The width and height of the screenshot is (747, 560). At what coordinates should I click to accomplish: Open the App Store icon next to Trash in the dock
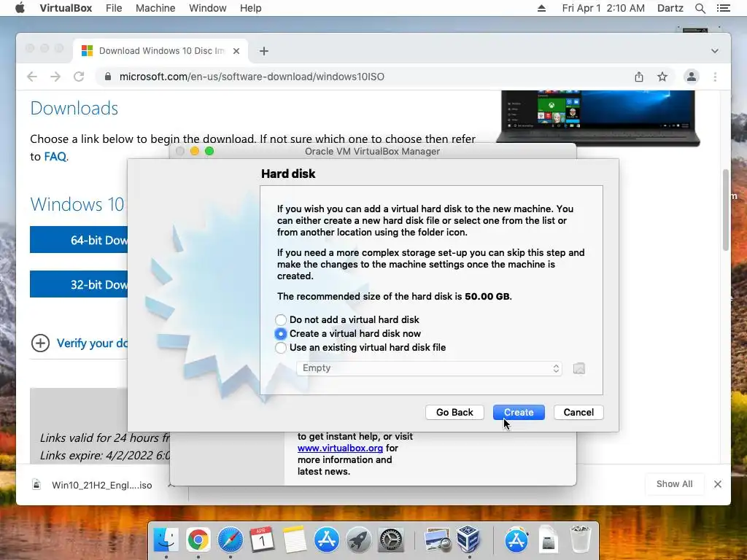pos(516,540)
